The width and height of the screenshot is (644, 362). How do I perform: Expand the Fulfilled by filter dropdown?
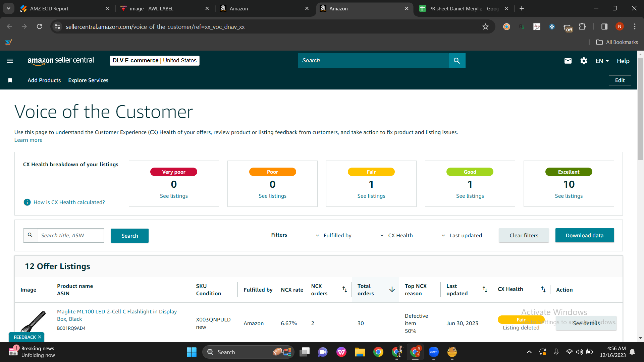click(x=333, y=235)
